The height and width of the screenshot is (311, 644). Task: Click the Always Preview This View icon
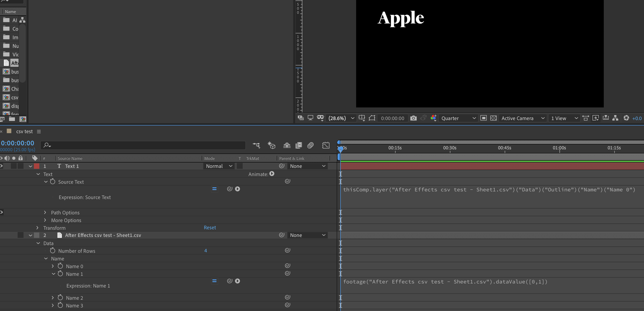coord(301,118)
